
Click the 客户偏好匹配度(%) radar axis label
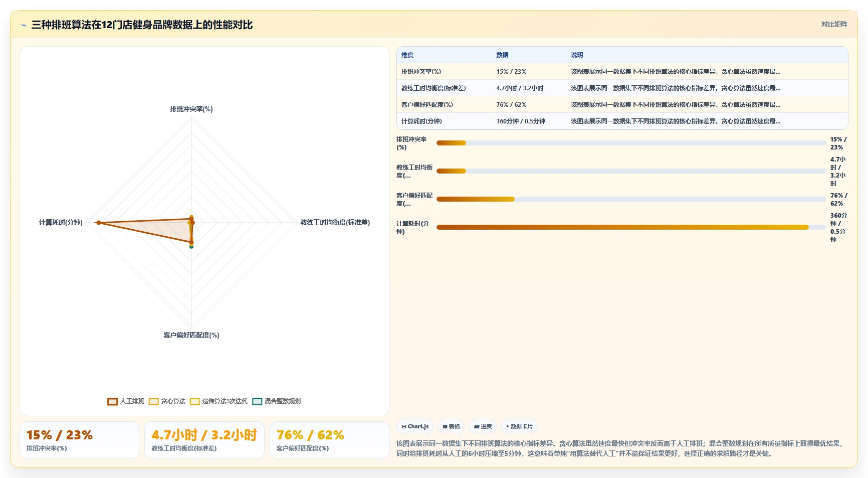(191, 335)
